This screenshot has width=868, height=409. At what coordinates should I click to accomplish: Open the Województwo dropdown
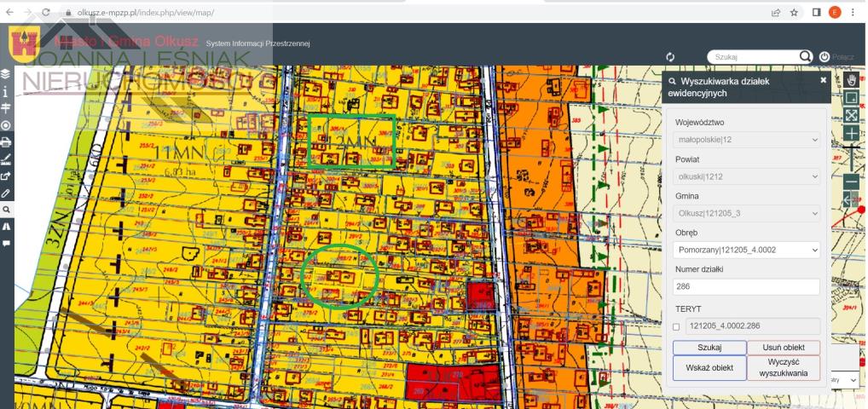click(746, 140)
